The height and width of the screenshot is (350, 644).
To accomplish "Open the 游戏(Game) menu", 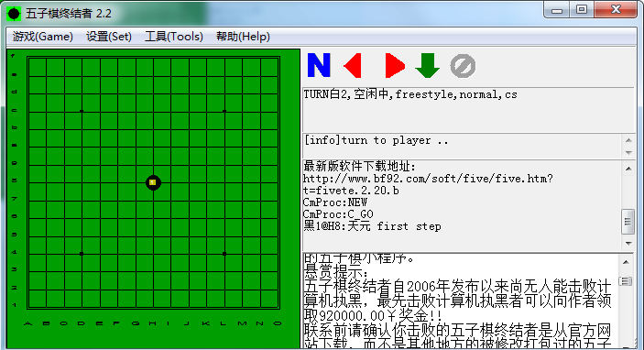I will [43, 37].
